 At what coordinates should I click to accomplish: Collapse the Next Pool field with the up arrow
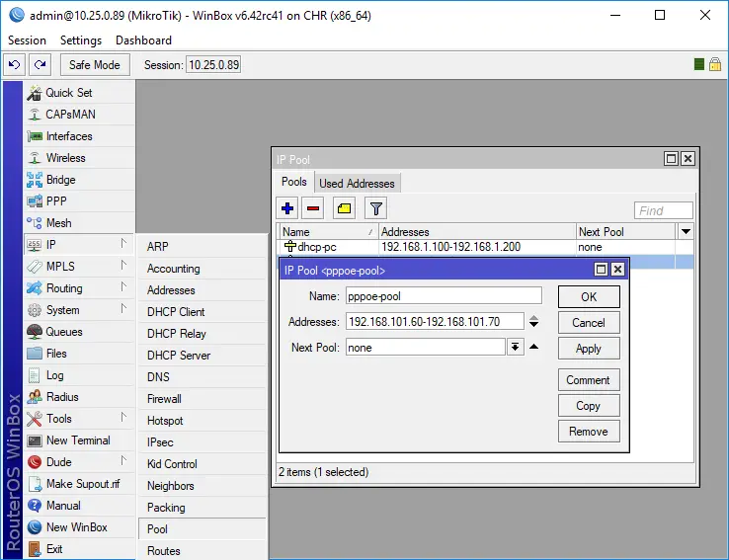534,347
